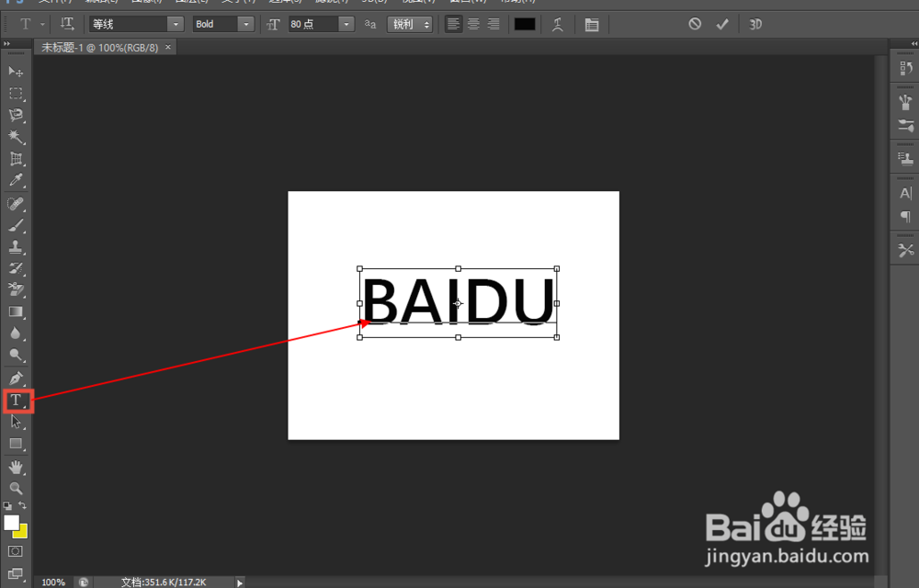The width and height of the screenshot is (919, 588).
Task: Select the Zoom tool
Action: 16,489
